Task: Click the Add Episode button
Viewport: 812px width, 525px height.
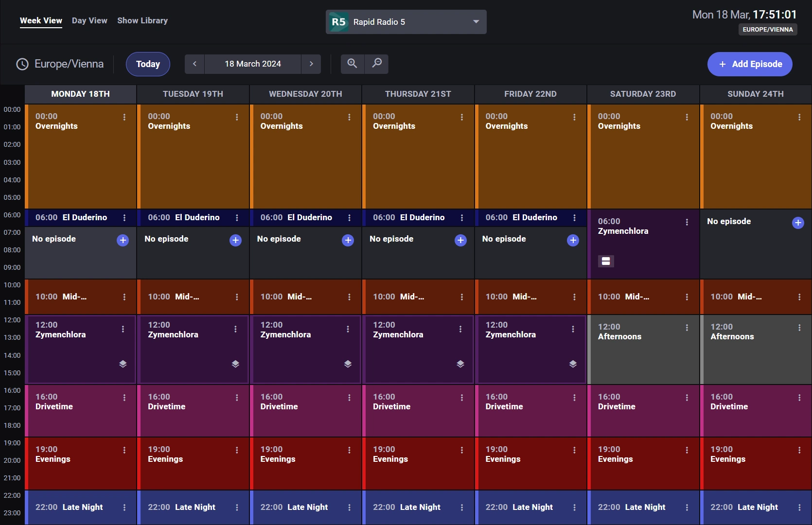Action: (x=750, y=64)
